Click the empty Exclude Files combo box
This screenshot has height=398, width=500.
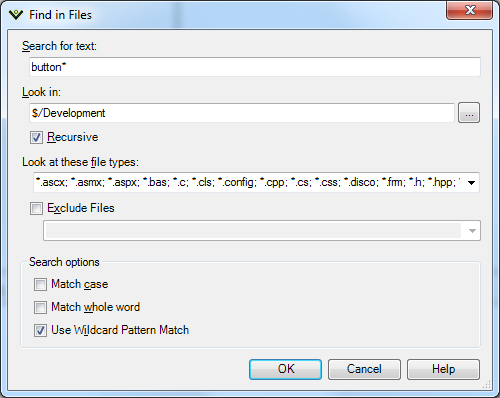pos(262,230)
